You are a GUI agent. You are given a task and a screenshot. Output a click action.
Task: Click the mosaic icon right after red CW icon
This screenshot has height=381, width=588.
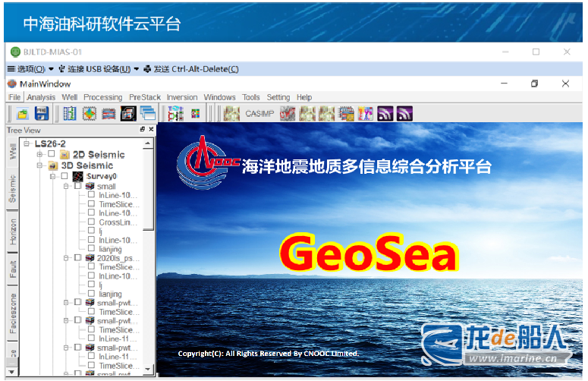(307, 114)
